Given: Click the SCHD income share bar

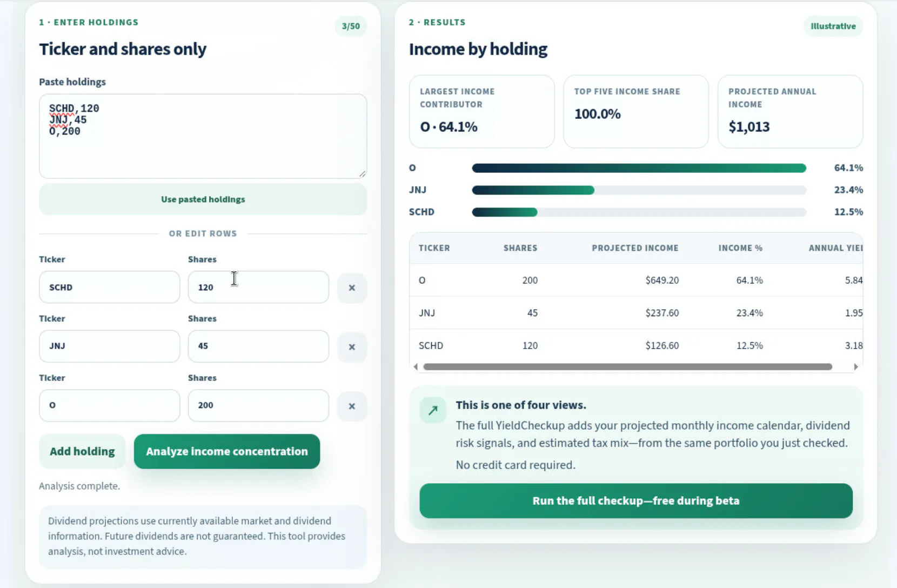Looking at the screenshot, I should pyautogui.click(x=639, y=212).
